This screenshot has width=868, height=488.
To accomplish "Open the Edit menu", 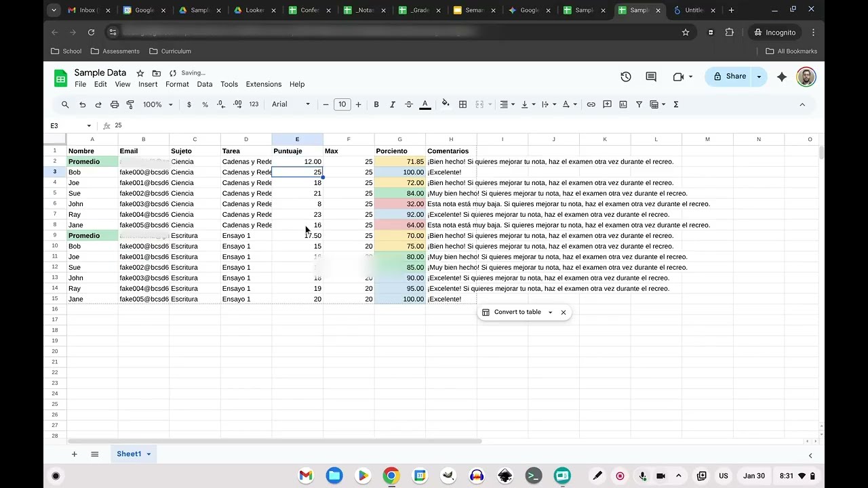I will pyautogui.click(x=100, y=85).
